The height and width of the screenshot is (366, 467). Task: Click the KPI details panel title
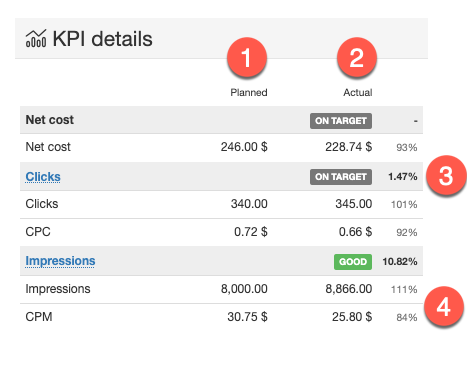(102, 39)
